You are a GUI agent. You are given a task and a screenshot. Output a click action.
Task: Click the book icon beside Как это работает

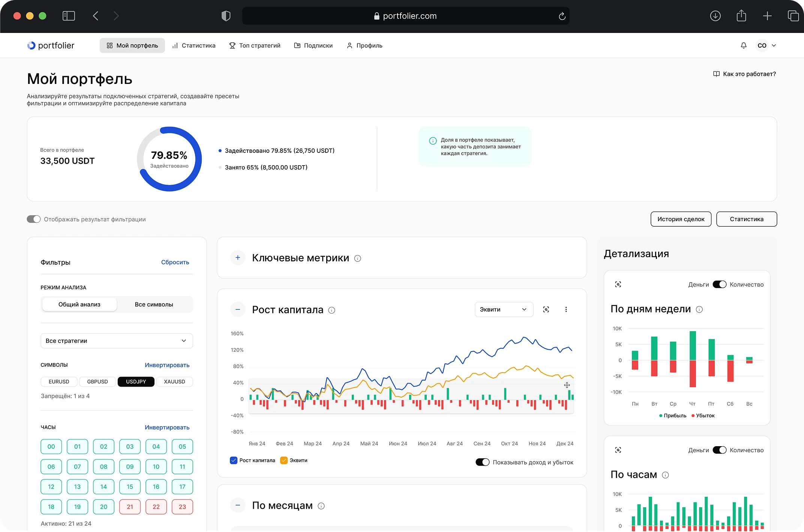pyautogui.click(x=716, y=74)
